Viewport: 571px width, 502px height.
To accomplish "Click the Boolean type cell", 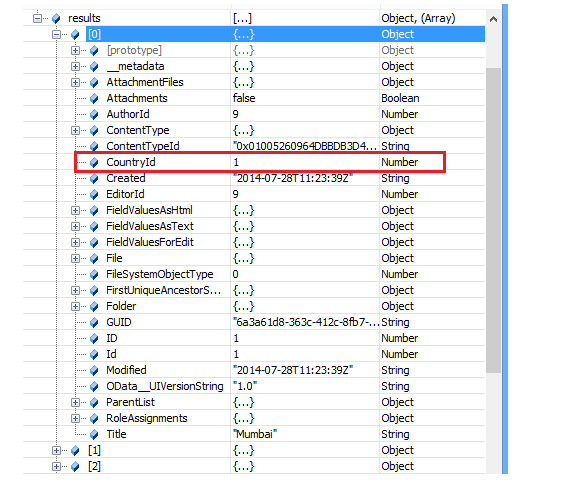I will (400, 98).
